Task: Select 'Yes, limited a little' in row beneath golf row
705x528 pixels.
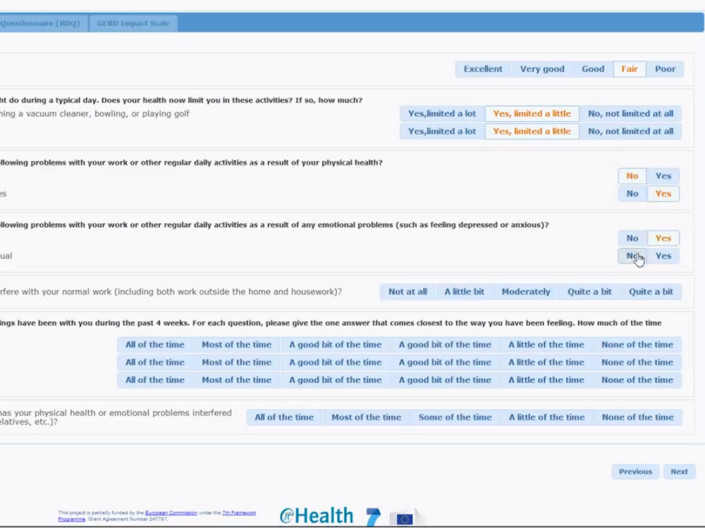Action: [x=532, y=131]
